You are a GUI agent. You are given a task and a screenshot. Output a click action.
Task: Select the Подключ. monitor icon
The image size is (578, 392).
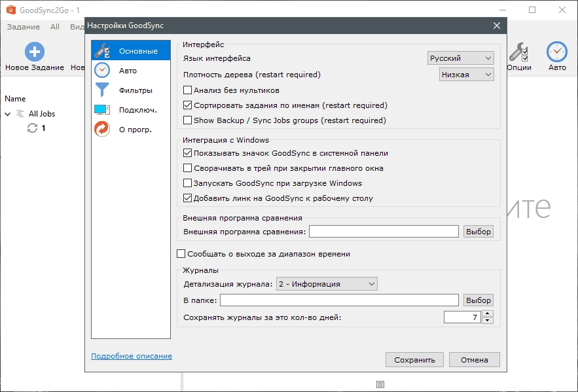pyautogui.click(x=102, y=109)
